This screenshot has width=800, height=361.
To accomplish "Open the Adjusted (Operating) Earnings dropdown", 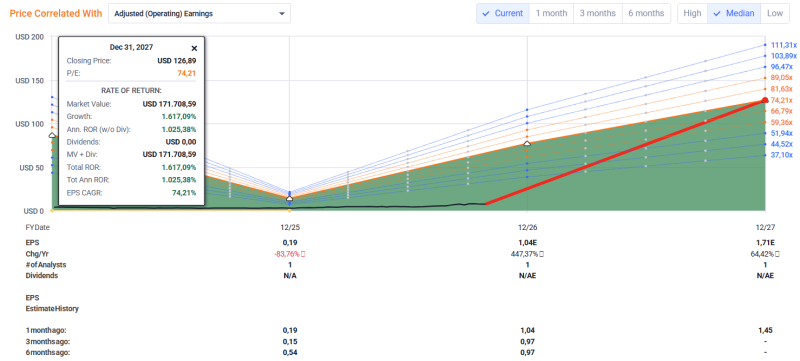I will pyautogui.click(x=199, y=14).
